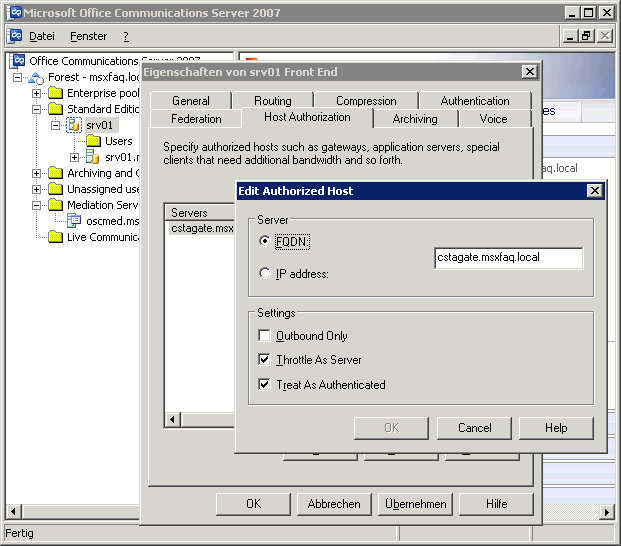Switch to the Authentication tab
The width and height of the screenshot is (621, 546).
click(x=475, y=101)
